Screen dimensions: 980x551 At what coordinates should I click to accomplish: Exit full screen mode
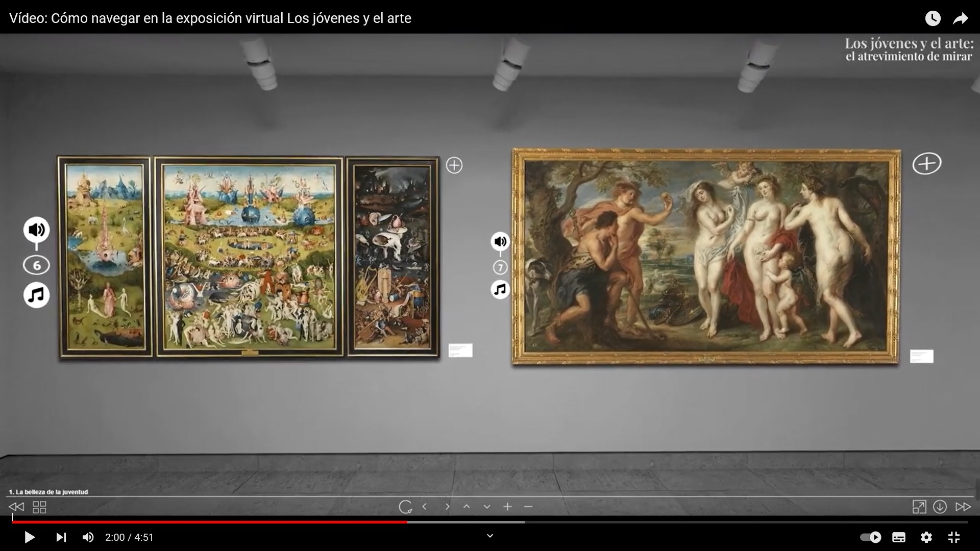click(x=953, y=537)
